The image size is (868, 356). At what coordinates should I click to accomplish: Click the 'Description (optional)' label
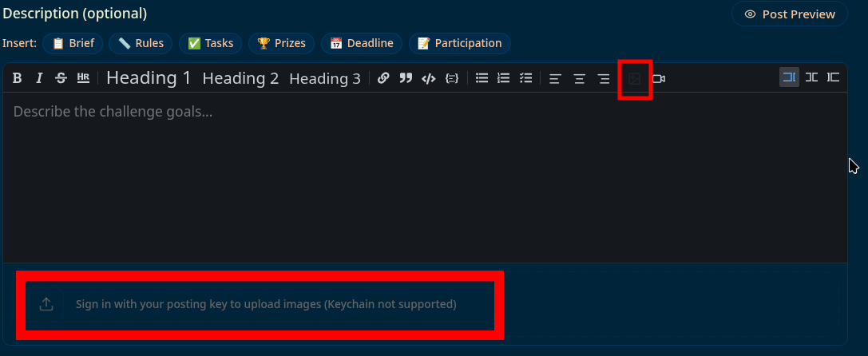tap(75, 14)
